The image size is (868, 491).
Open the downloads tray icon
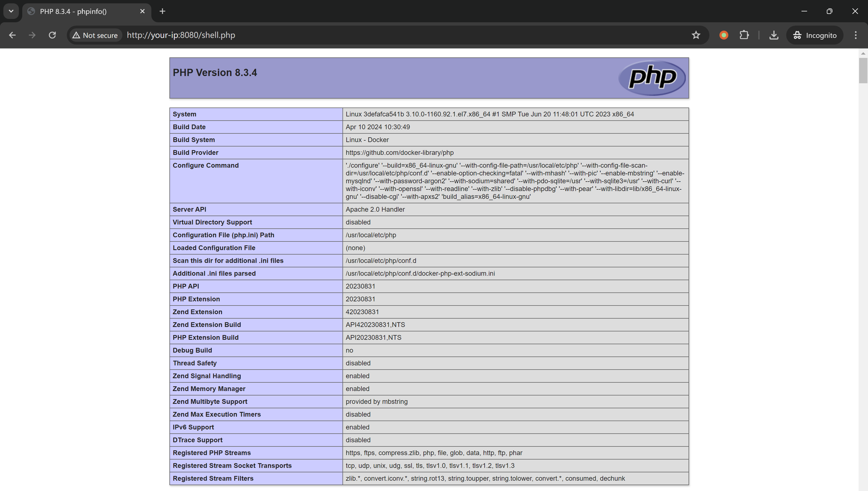coord(774,35)
